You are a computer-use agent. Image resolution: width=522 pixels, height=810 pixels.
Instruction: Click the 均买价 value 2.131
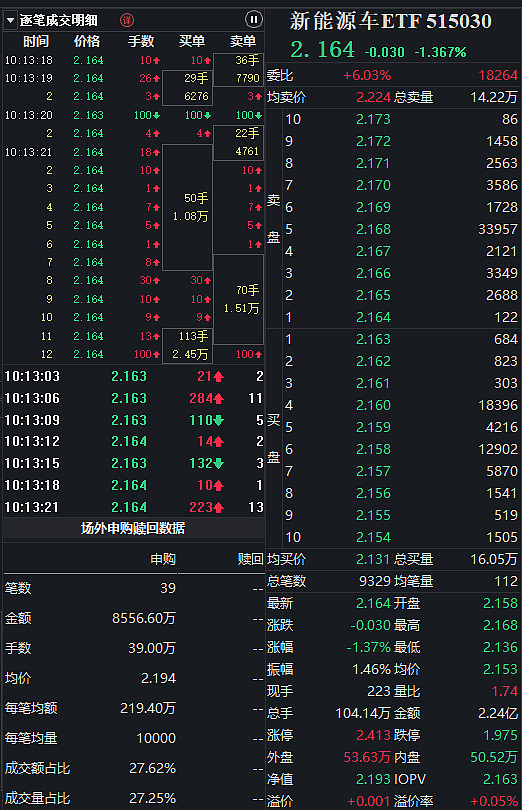(373, 559)
